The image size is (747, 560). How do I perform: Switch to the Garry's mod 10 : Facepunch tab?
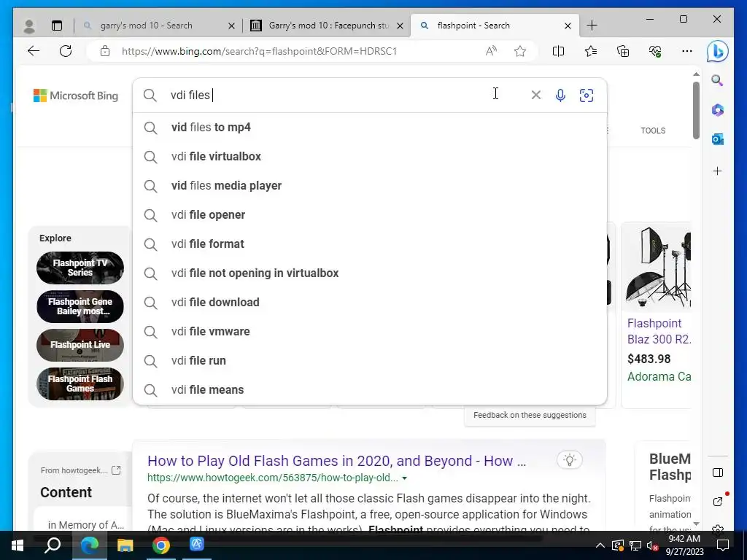[328, 26]
